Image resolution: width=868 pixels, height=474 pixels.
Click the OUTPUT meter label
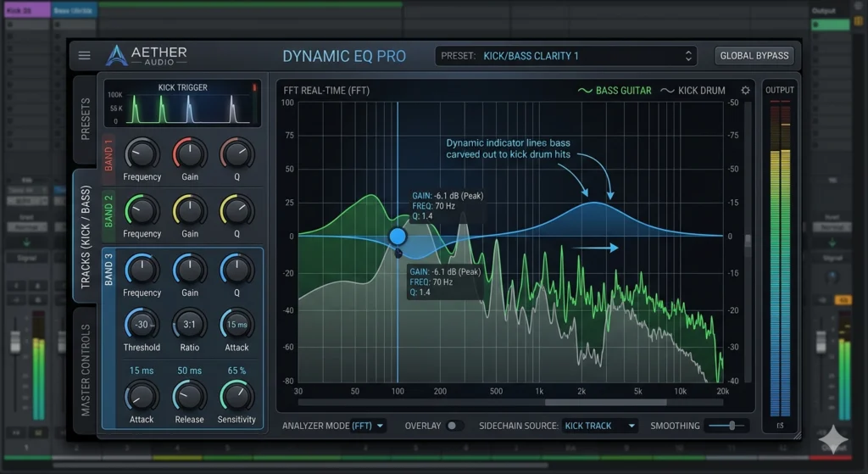[x=780, y=90]
